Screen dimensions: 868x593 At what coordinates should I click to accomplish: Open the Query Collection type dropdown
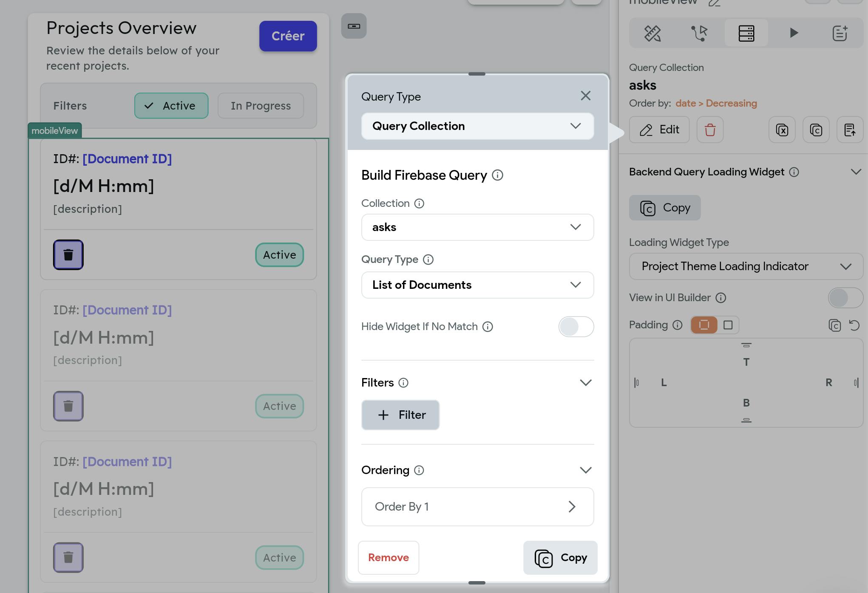tap(477, 126)
